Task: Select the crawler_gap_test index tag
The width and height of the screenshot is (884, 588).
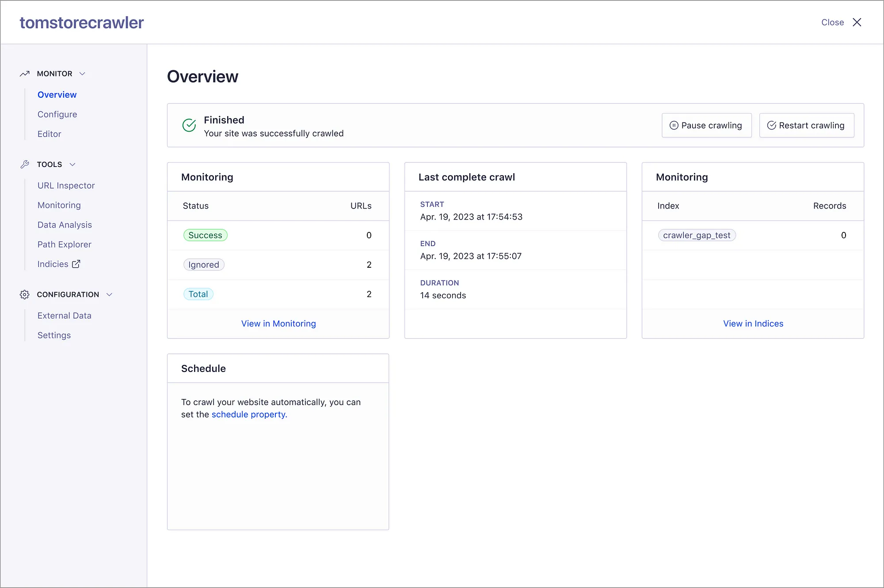Action: pos(697,235)
